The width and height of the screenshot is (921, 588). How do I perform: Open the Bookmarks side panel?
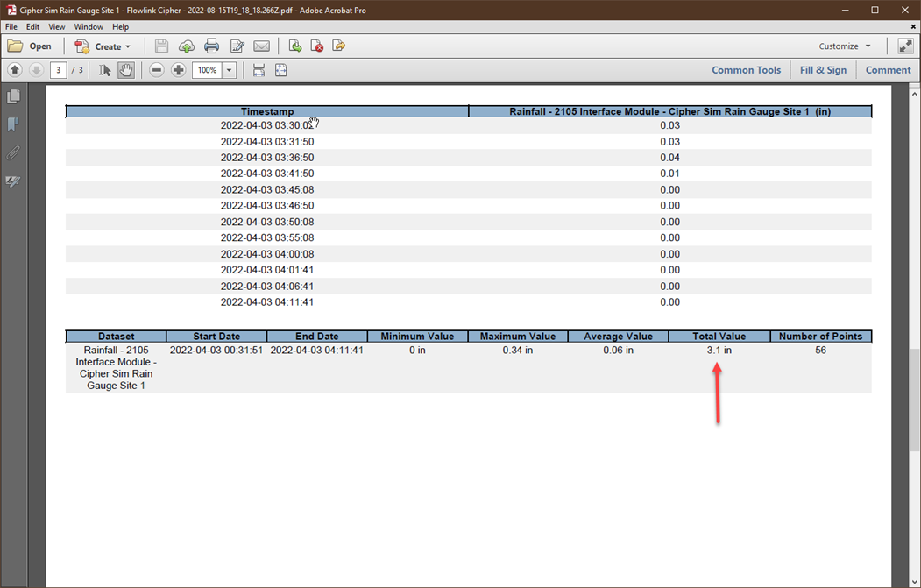coord(13,124)
